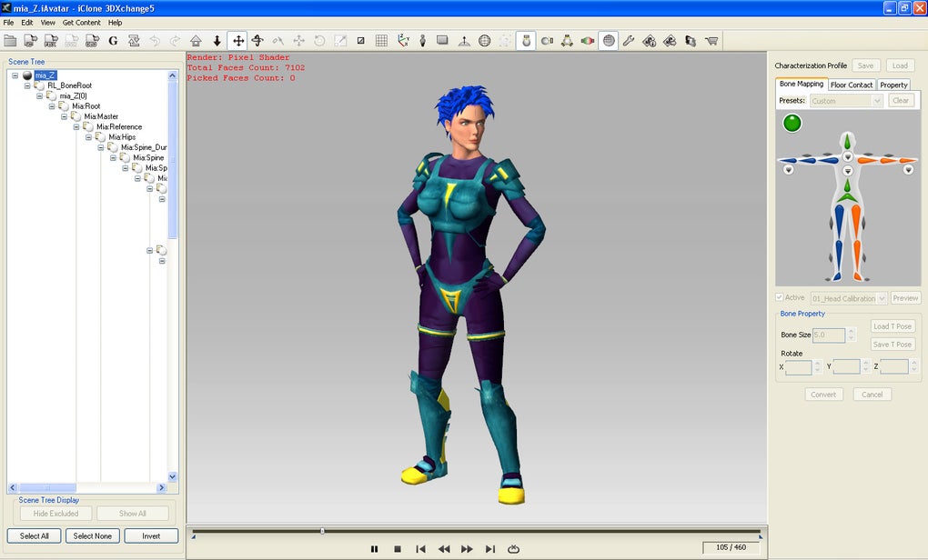This screenshot has width=928, height=560.
Task: Switch to the Floor Contact tab
Action: pyautogui.click(x=851, y=85)
